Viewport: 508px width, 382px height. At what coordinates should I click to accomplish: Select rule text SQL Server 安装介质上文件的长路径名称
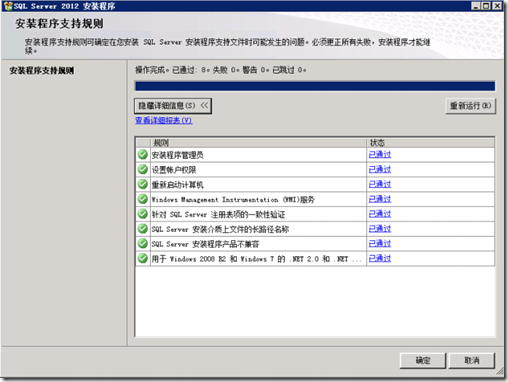coord(220,229)
